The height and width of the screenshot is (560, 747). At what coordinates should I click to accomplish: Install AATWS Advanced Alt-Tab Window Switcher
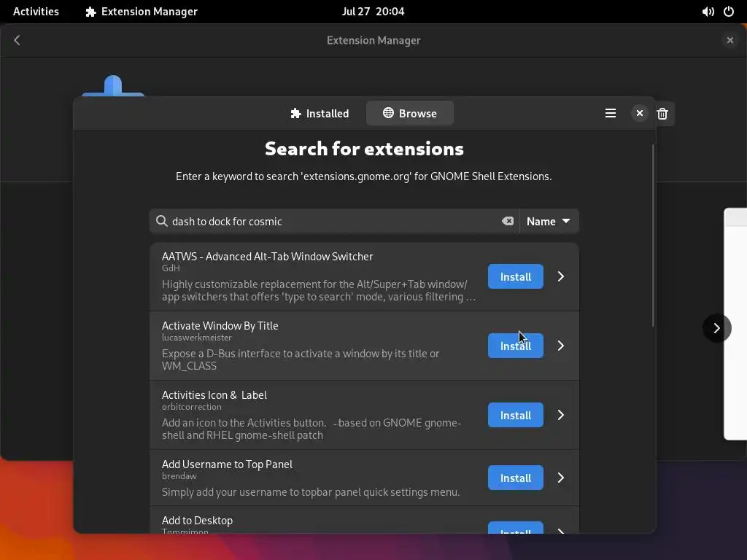tap(516, 276)
